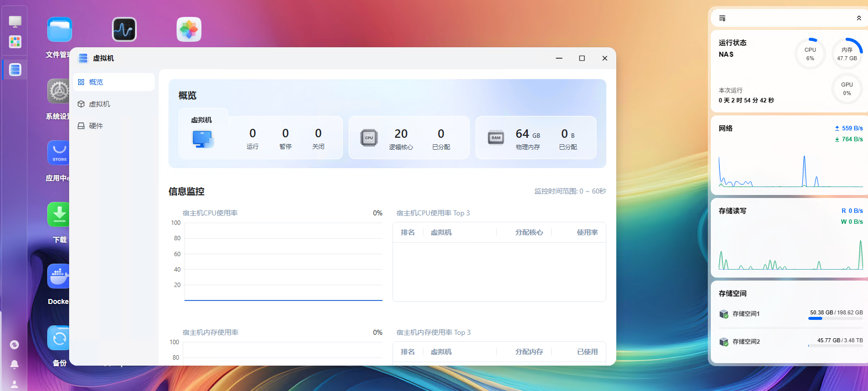Click the 分配核心 column header
The width and height of the screenshot is (868, 391).
[529, 232]
